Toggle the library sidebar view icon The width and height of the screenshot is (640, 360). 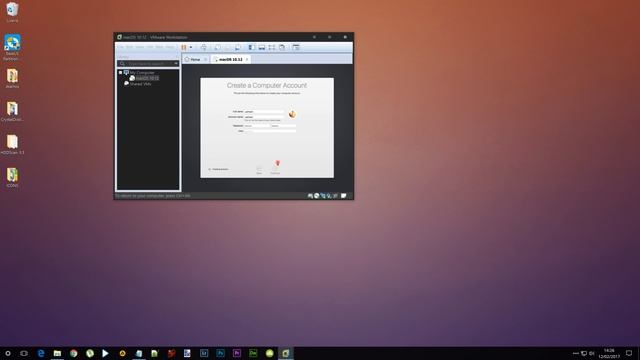252,47
